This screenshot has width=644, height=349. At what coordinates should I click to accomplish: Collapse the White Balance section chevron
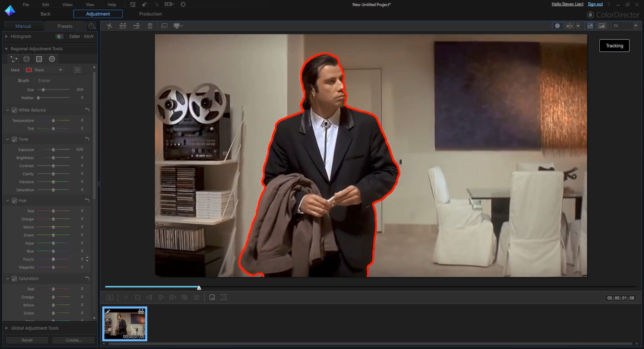pos(7,110)
